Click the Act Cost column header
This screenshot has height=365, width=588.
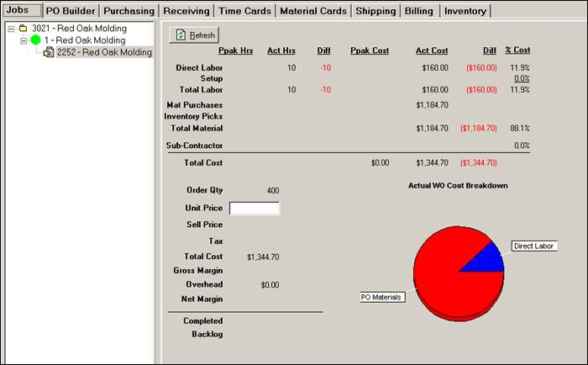pos(431,51)
